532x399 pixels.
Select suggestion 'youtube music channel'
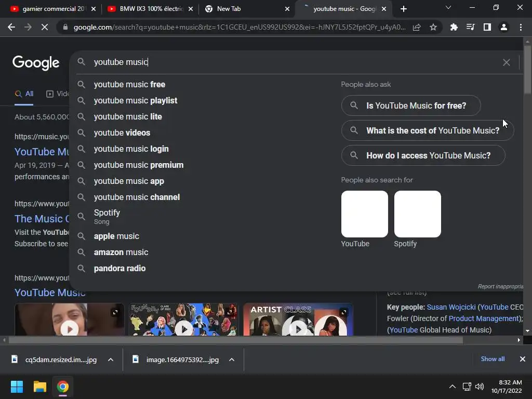[x=137, y=197]
